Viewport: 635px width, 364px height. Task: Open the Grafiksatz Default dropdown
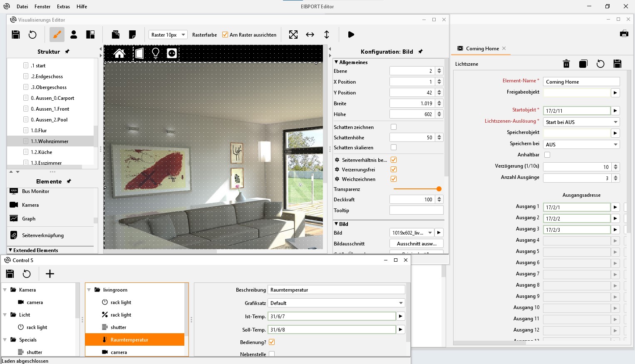[x=336, y=303]
